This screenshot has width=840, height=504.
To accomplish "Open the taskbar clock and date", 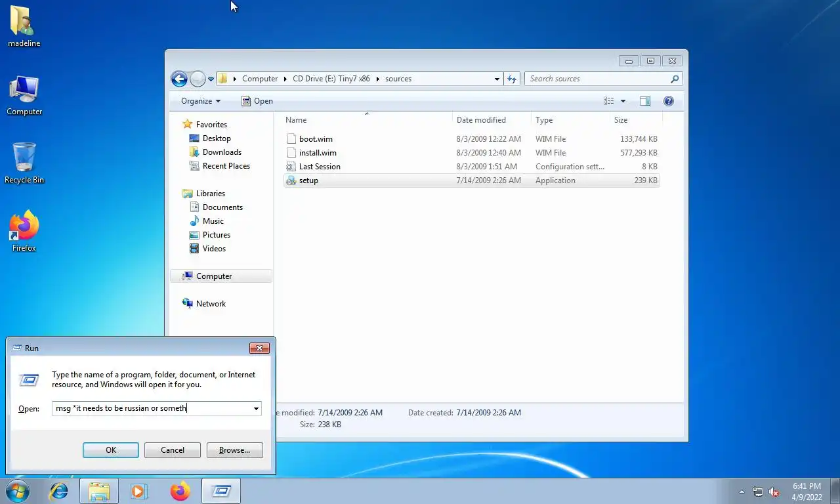I will [x=807, y=492].
